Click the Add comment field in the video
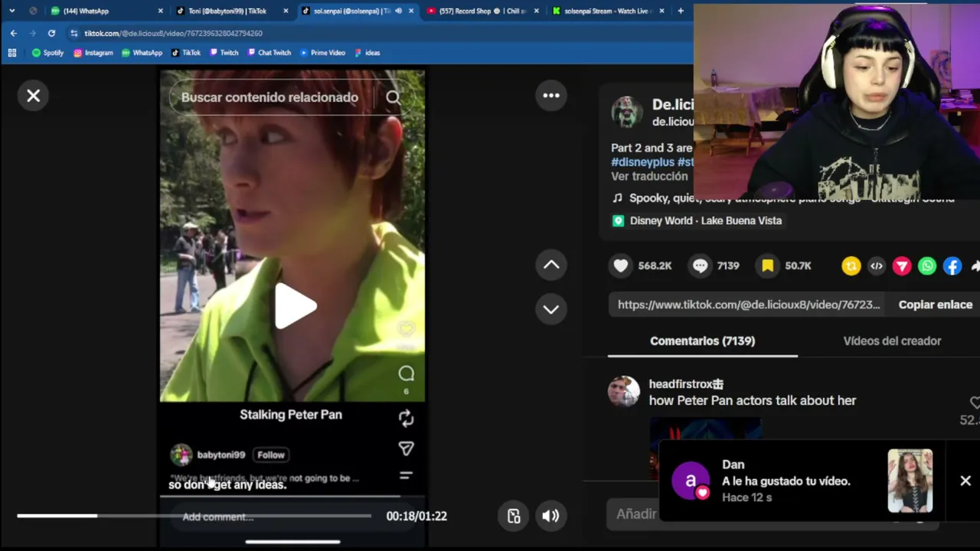The height and width of the screenshot is (551, 980). 218,517
